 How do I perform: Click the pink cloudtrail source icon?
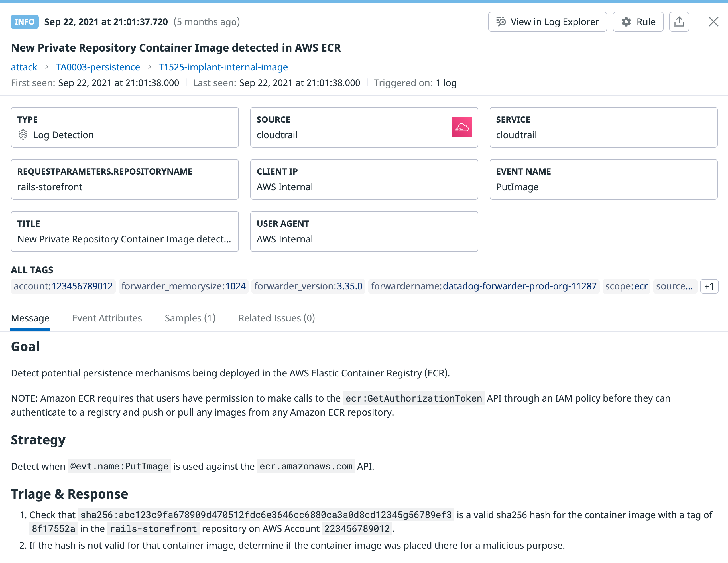462,127
